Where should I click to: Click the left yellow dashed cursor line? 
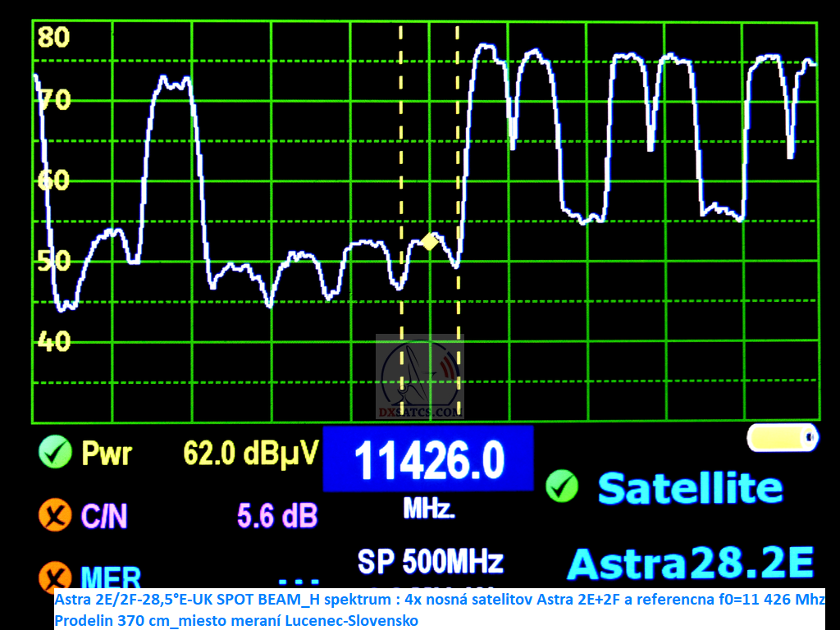401,164
